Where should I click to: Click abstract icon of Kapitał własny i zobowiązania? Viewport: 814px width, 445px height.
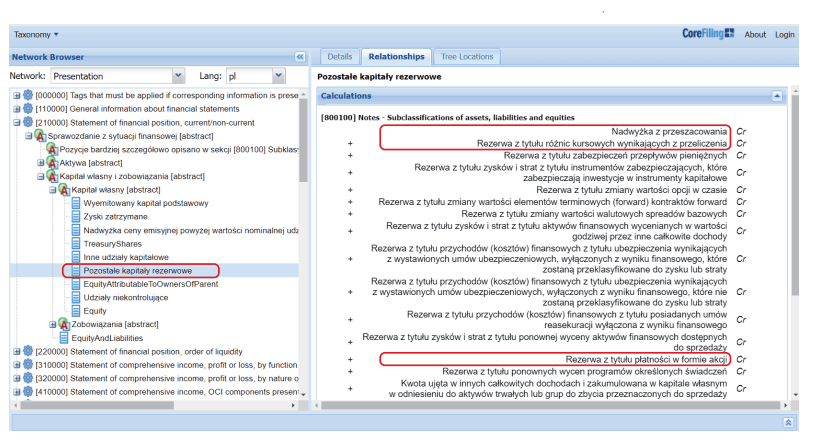coord(52,176)
